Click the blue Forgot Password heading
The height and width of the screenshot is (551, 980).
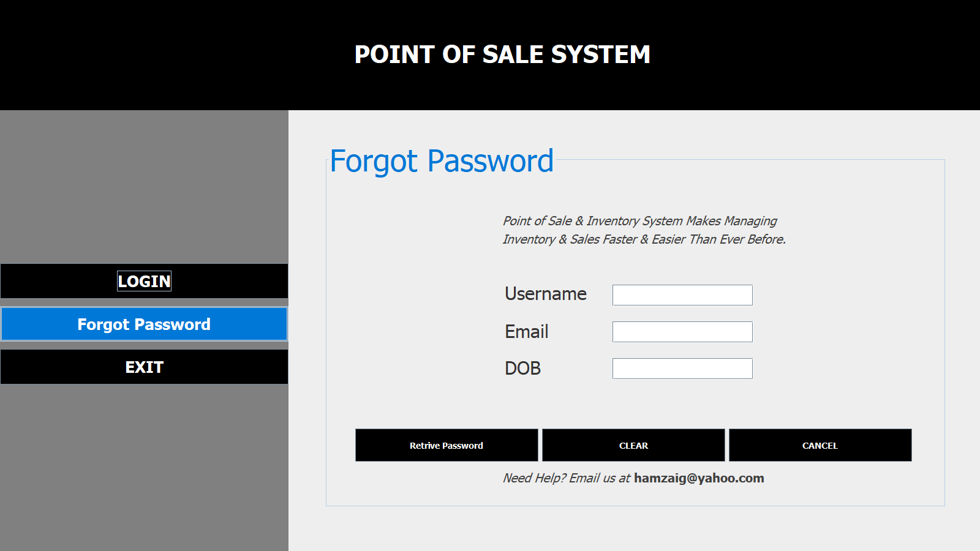[442, 161]
